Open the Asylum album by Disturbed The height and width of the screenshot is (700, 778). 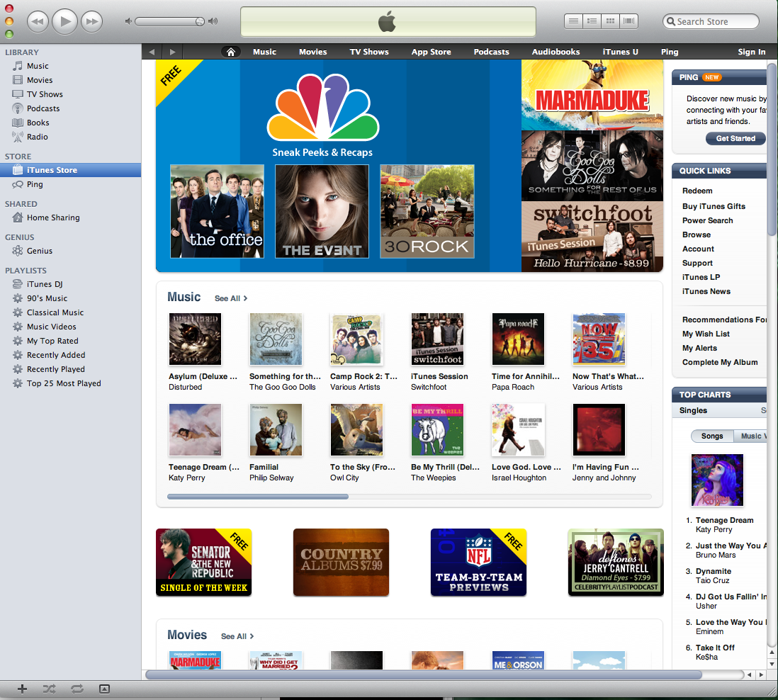(x=195, y=339)
